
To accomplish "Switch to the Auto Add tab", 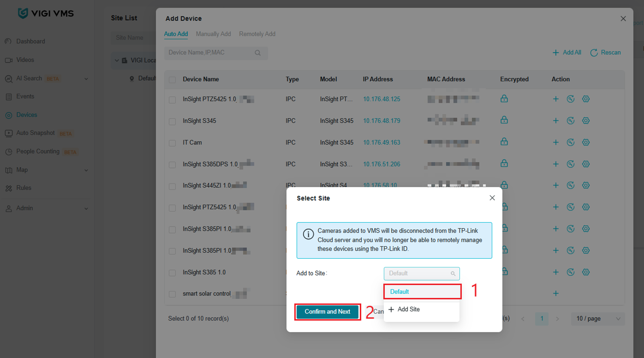I will coord(176,34).
